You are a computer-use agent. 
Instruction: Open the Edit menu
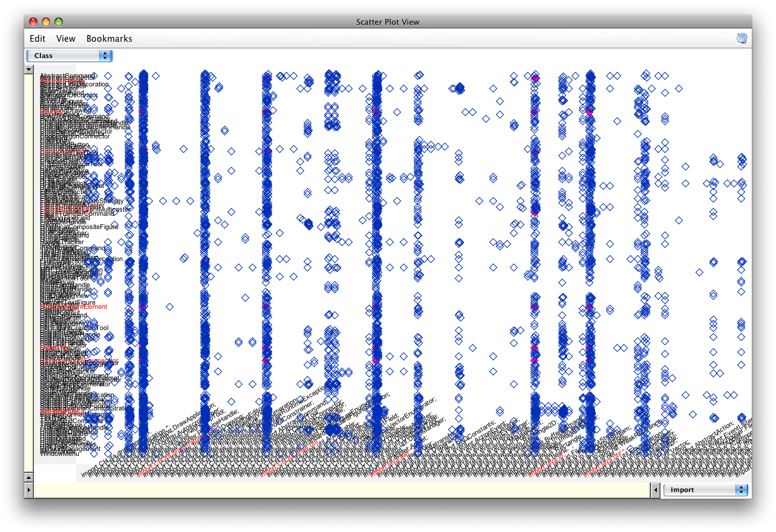(x=37, y=39)
